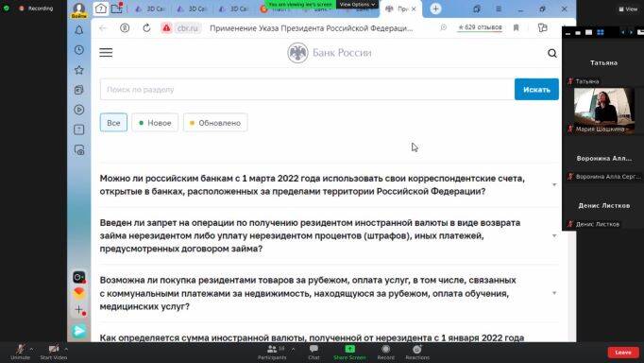The height and width of the screenshot is (363, 644).
Task: Filter questions by Новое
Action: click(x=155, y=123)
